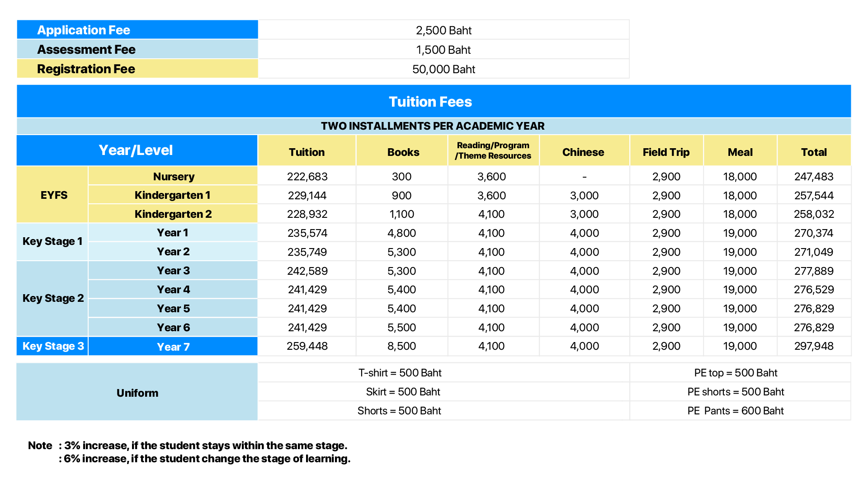Screen dimensions: 868x488
Task: Click the Tuition Fees banner title
Action: [x=430, y=102]
